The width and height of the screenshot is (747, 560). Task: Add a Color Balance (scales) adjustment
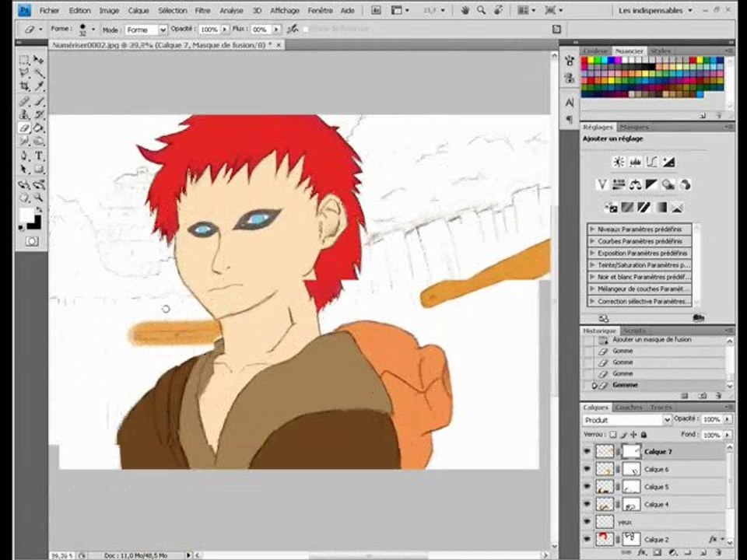coord(635,185)
